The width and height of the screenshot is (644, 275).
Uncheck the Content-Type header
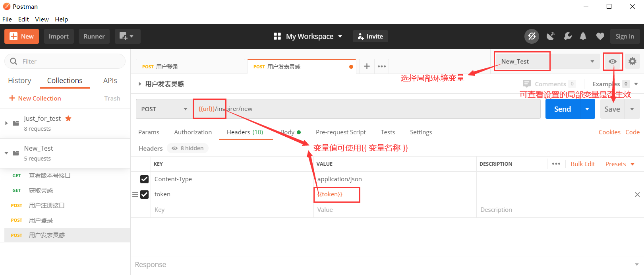pyautogui.click(x=144, y=179)
